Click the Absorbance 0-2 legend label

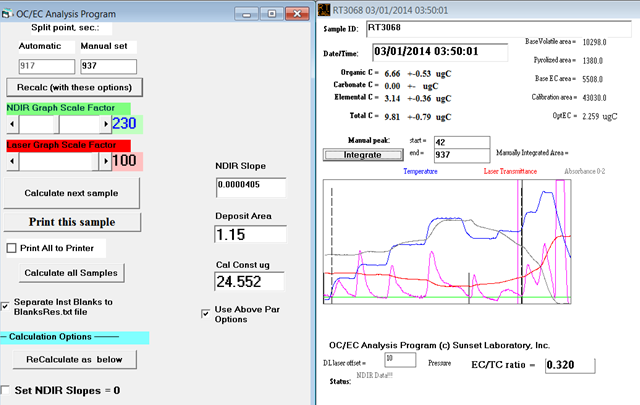[x=584, y=171]
